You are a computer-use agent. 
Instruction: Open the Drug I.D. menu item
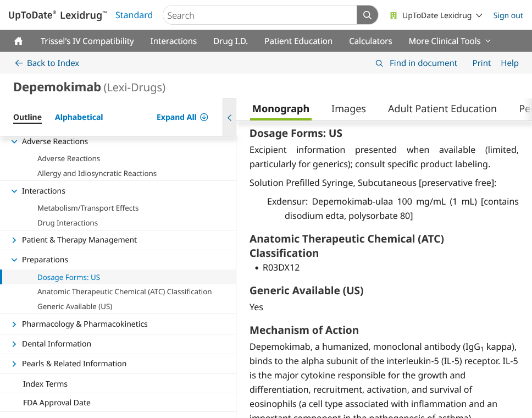[x=230, y=41]
